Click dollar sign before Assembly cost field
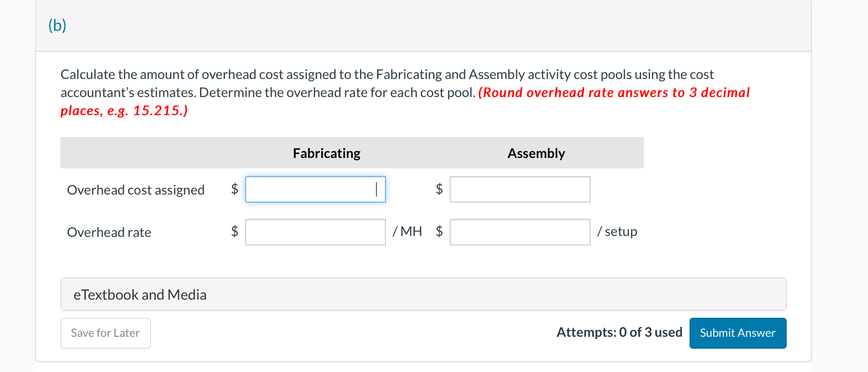This screenshot has width=868, height=372. coord(439,189)
